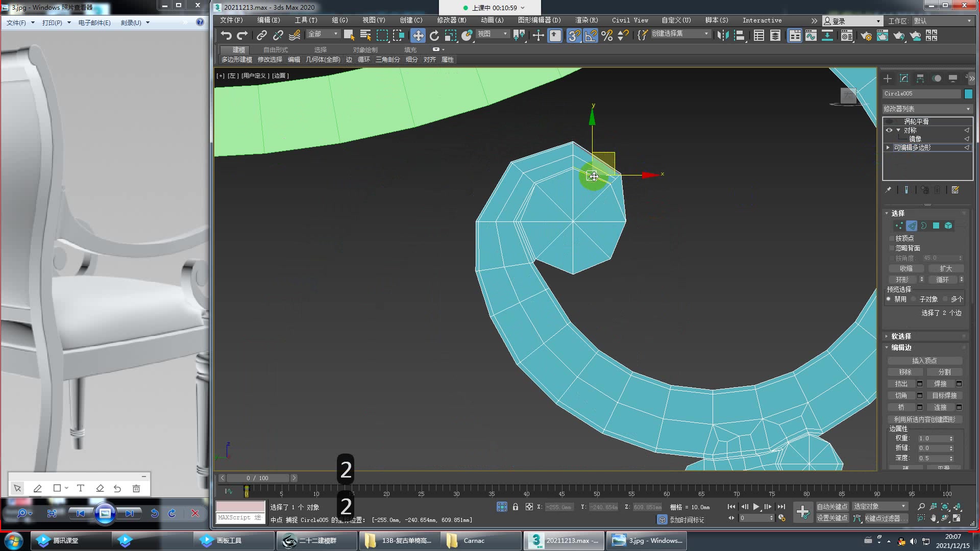Open the 修改器列表 modifier list dropdown
980x551 pixels.
(x=927, y=109)
